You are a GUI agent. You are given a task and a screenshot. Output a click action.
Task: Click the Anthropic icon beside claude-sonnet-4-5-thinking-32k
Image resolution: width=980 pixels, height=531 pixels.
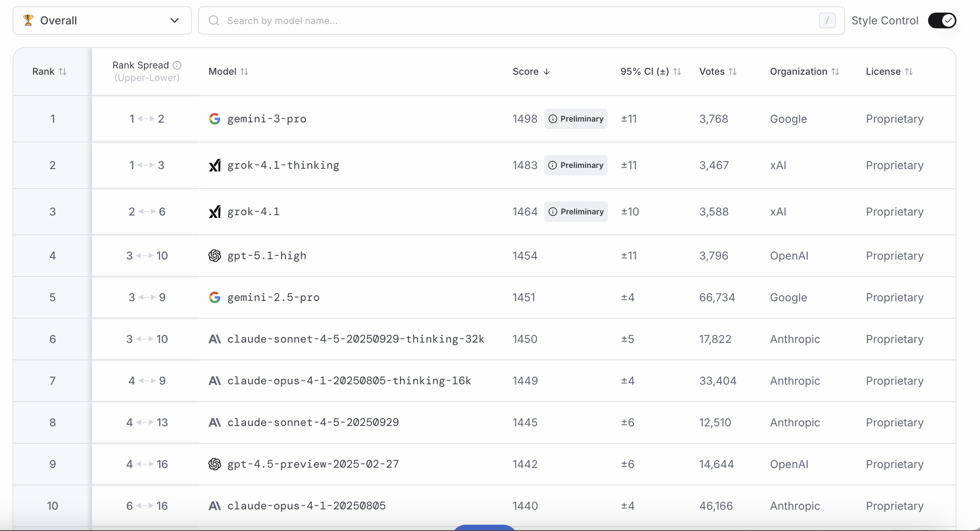coord(215,339)
